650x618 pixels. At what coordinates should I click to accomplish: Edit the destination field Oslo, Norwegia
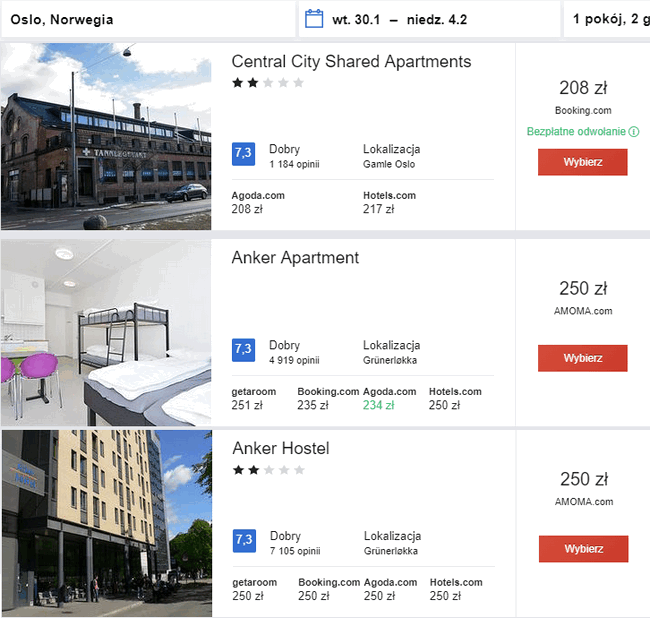[148, 19]
